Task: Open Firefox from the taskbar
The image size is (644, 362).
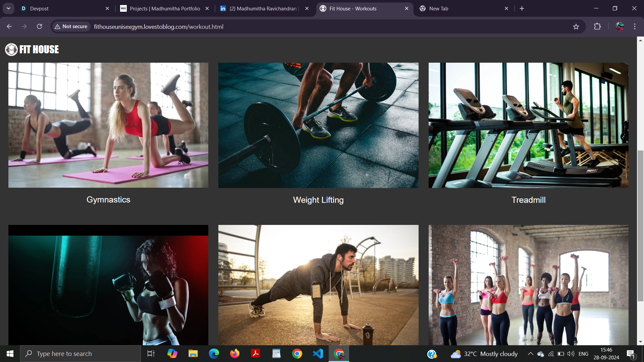Action: pos(235,354)
